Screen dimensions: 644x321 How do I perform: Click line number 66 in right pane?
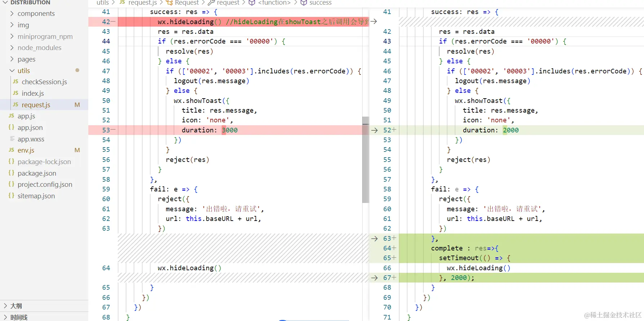point(387,268)
